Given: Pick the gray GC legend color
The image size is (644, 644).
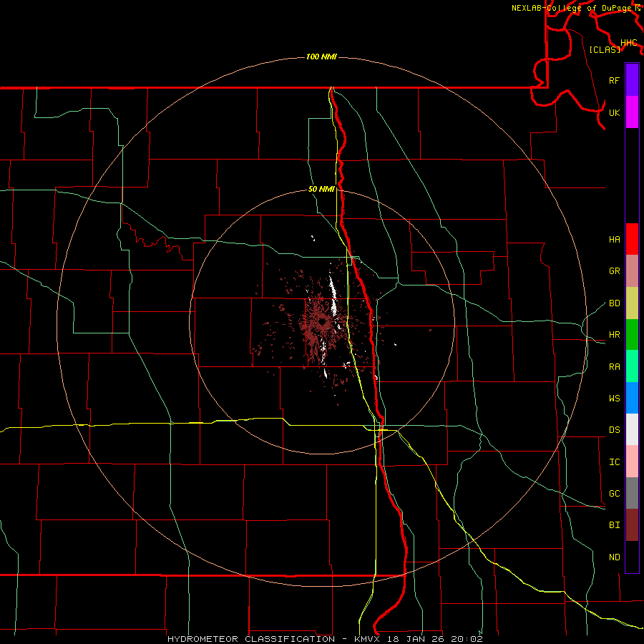Looking at the screenshot, I should pyautogui.click(x=632, y=493).
